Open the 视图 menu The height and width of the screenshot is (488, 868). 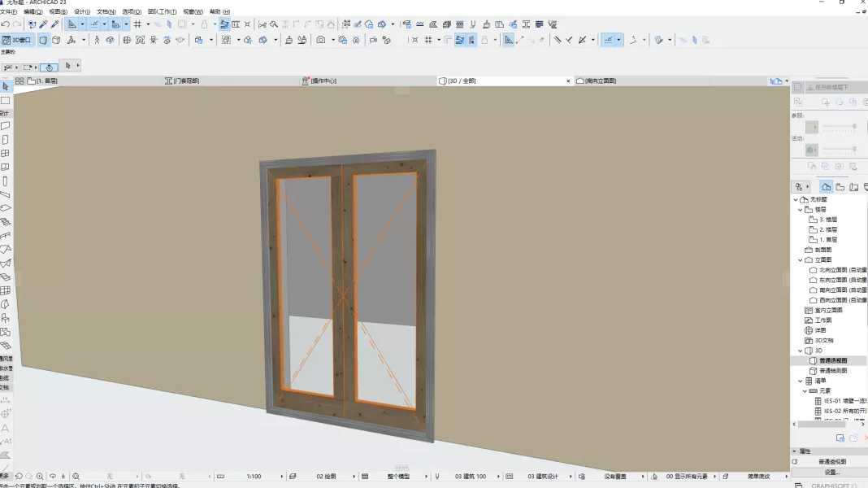[x=59, y=11]
